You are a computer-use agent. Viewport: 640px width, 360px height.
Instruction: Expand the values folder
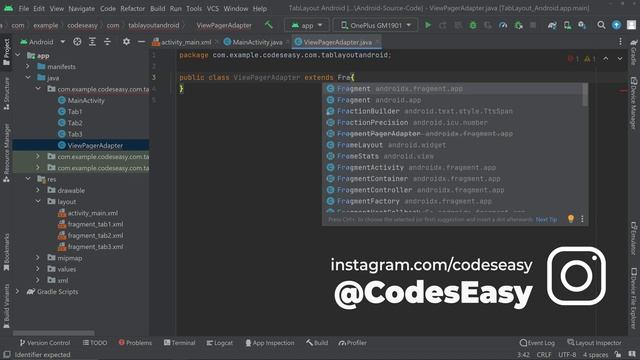pos(38,269)
